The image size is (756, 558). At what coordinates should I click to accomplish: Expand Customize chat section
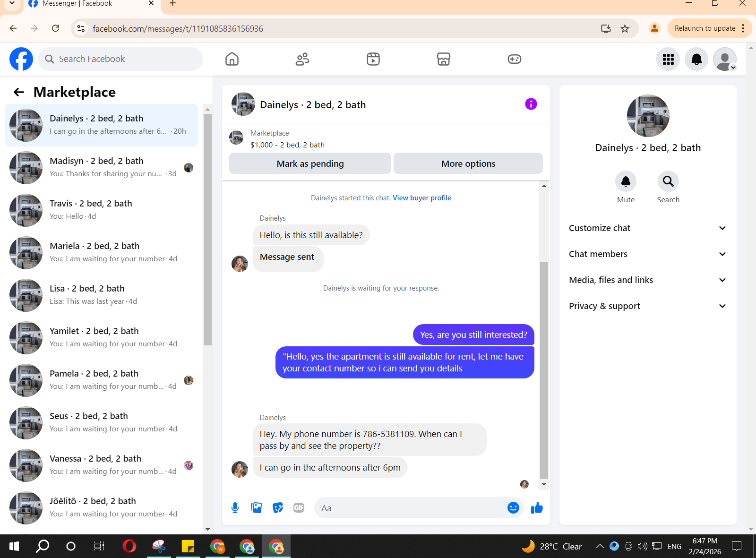click(x=648, y=228)
